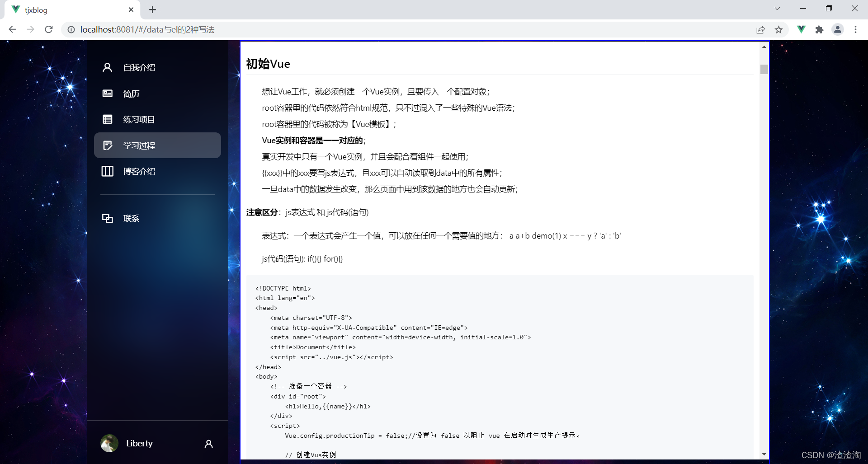Click the Vue.config.productionTip code line
The height and width of the screenshot is (464, 868).
433,436
